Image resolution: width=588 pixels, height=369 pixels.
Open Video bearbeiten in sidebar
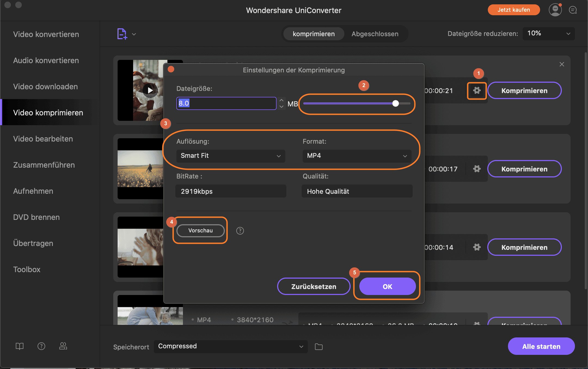click(x=43, y=139)
